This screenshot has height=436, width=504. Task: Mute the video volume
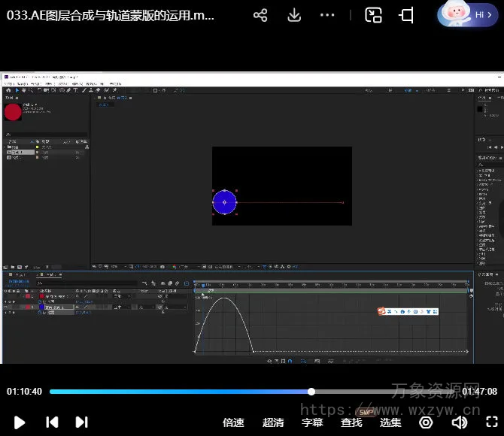point(459,422)
